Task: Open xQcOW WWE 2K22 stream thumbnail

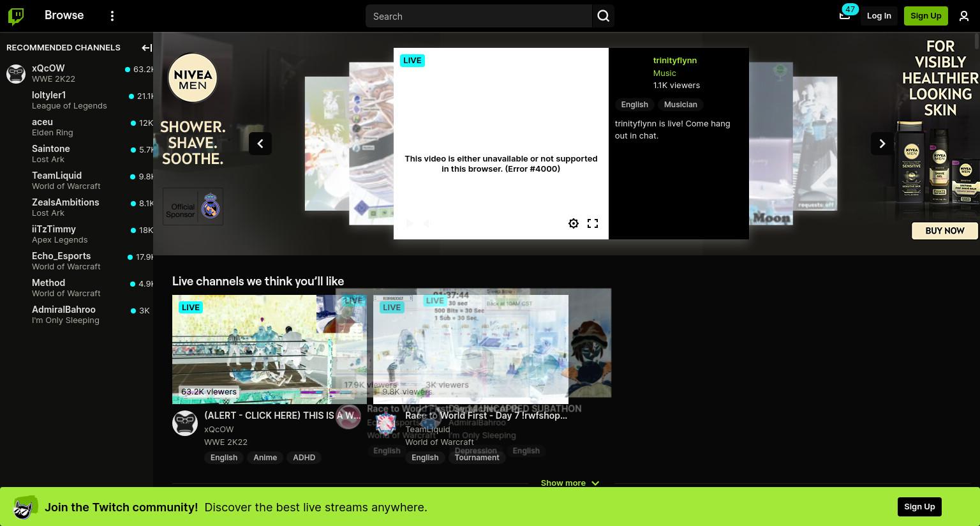Action: point(269,349)
